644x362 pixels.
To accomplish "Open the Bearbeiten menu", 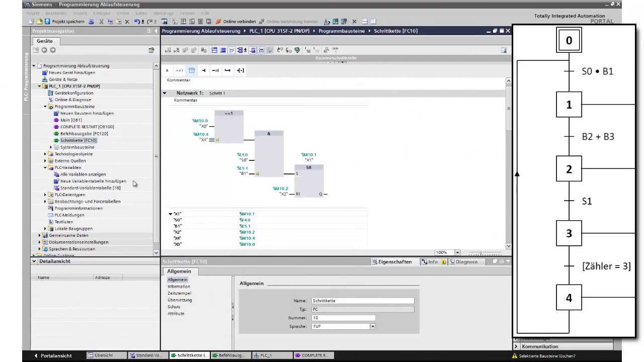I will click(x=56, y=13).
